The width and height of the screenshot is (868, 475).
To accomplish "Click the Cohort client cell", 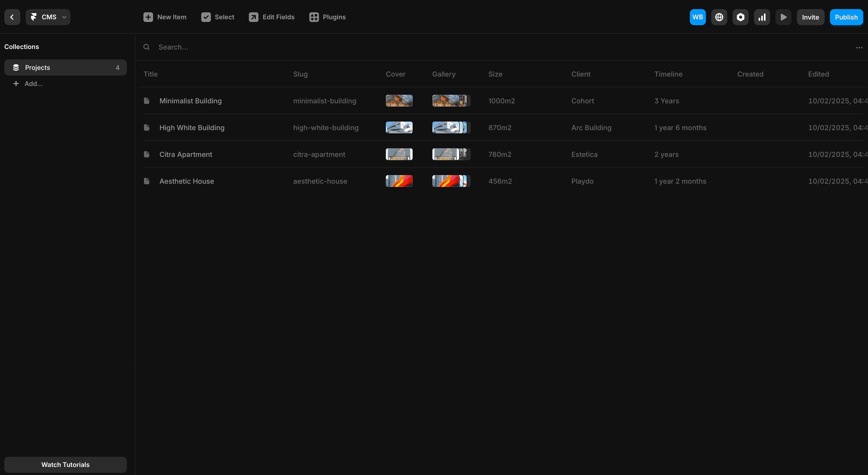I will coord(583,101).
